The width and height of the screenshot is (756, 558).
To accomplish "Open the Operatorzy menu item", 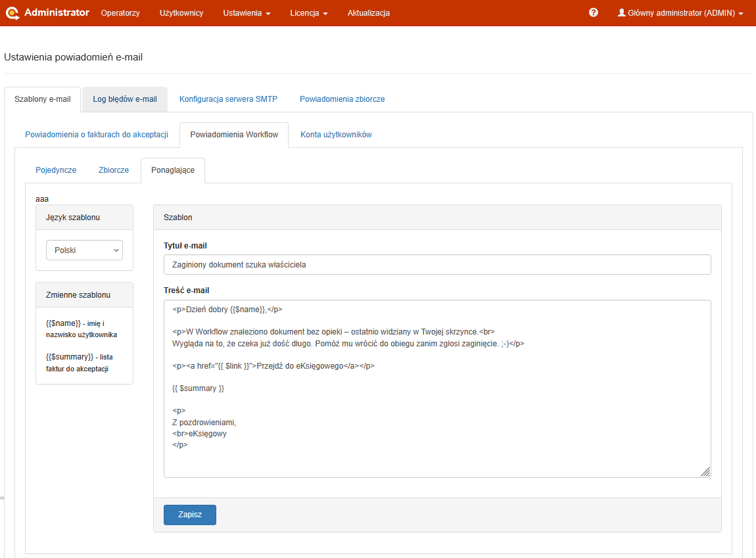I will pos(120,13).
